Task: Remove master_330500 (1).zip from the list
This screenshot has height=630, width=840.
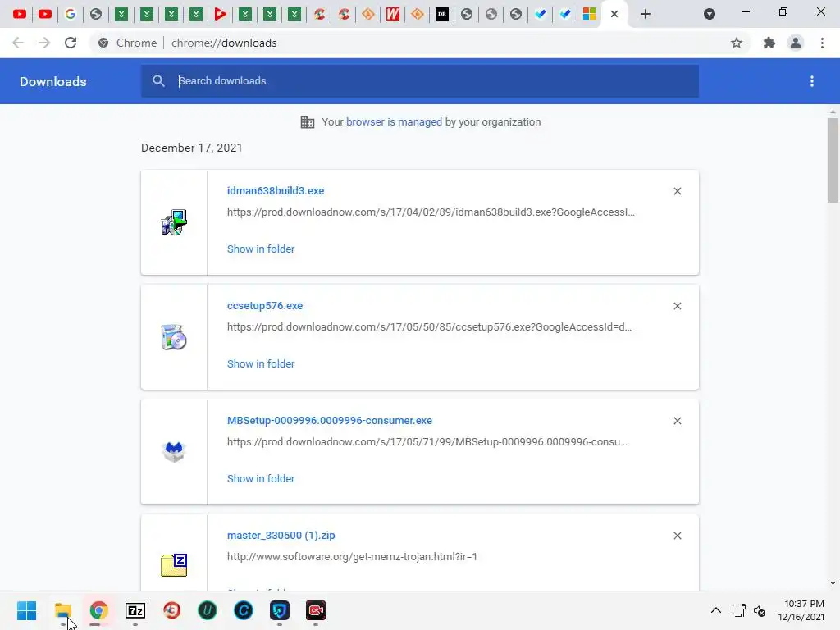Action: (x=677, y=536)
